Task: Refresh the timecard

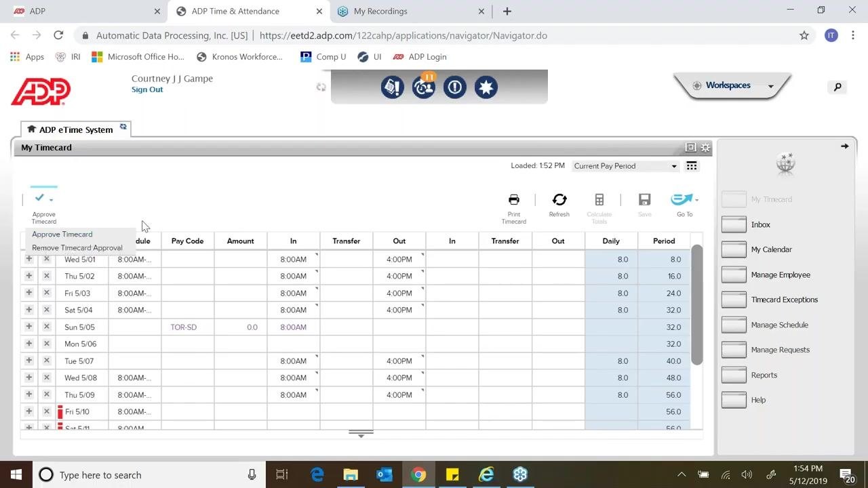Action: [x=559, y=199]
